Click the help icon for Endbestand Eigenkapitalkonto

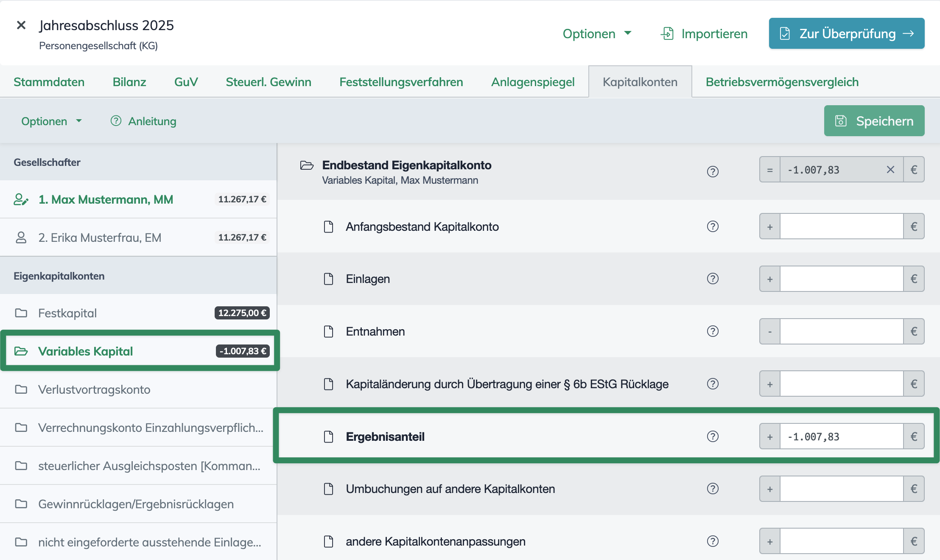tap(713, 172)
